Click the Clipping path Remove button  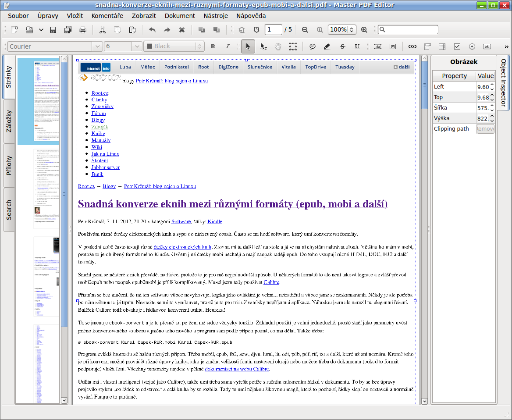[x=486, y=129]
